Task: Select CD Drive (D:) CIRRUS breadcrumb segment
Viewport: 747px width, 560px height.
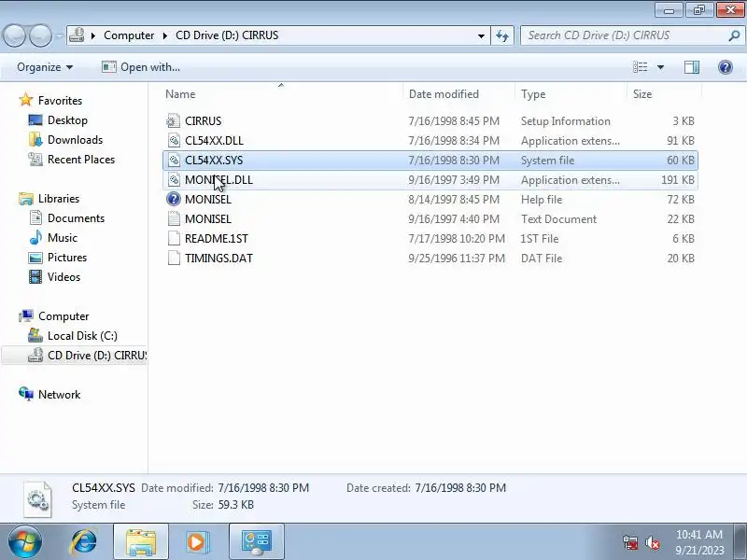Action: click(227, 35)
